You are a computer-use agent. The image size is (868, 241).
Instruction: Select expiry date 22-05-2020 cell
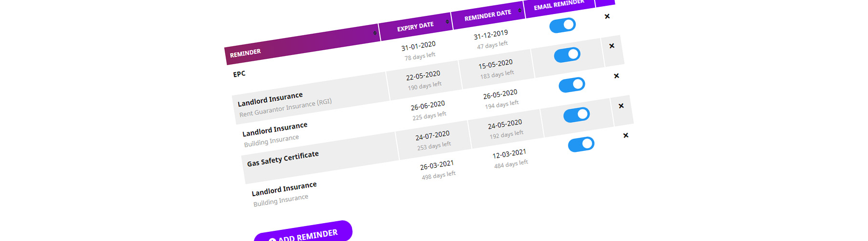pos(424,80)
